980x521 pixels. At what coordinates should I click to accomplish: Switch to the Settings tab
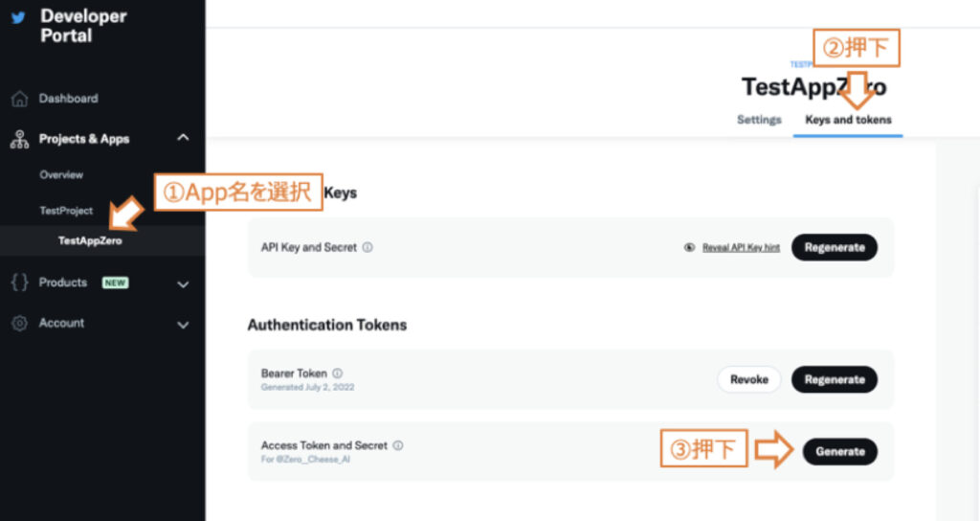[x=759, y=120]
